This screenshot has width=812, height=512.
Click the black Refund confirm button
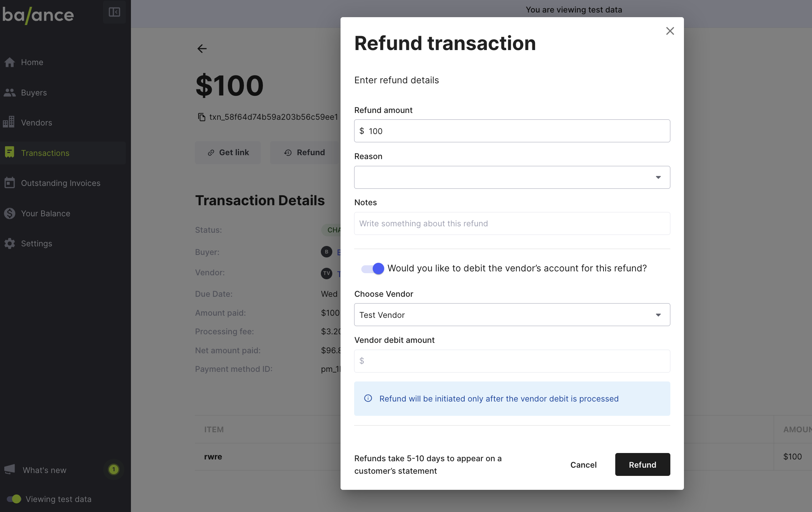(642, 464)
